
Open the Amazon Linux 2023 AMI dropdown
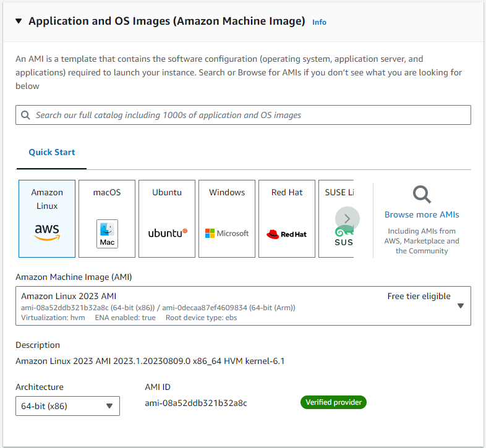point(244,306)
